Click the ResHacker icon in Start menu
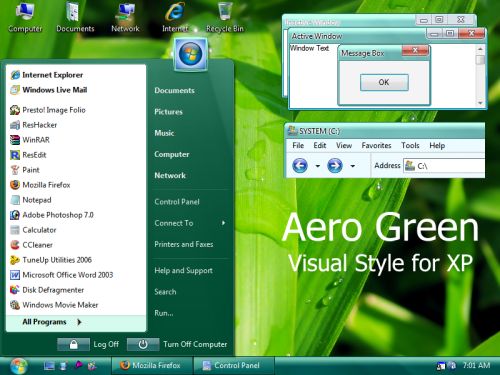This screenshot has width=500, height=375. pyautogui.click(x=15, y=125)
